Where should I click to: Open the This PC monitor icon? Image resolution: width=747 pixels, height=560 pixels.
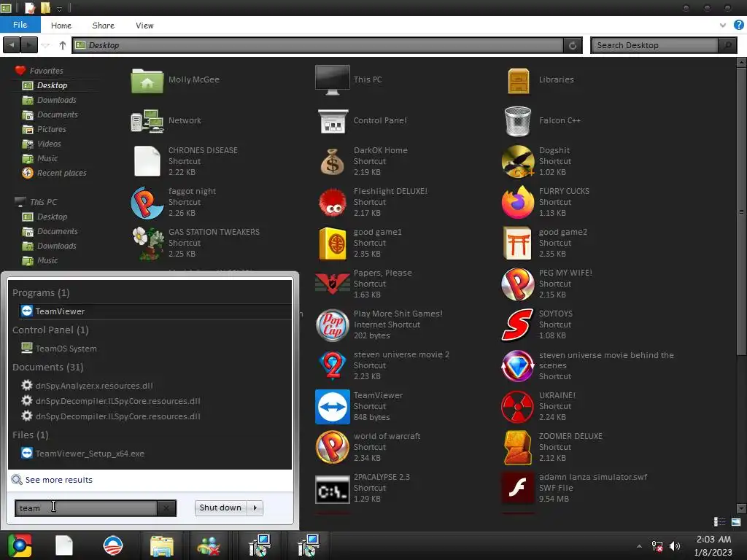tap(333, 79)
